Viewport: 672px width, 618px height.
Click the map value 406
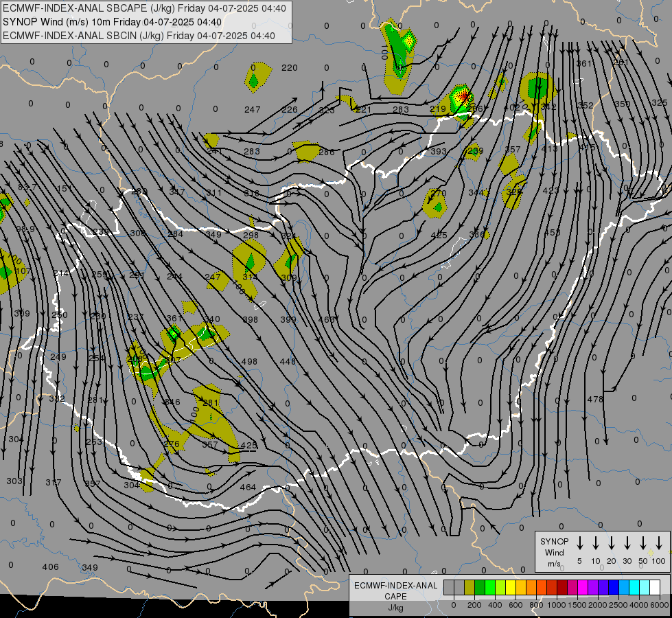click(50, 567)
